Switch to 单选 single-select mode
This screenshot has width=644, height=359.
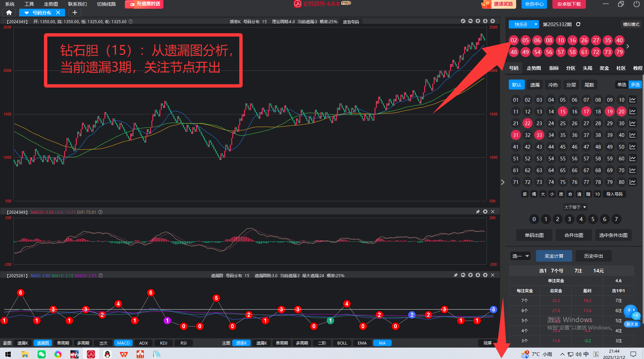click(x=622, y=85)
